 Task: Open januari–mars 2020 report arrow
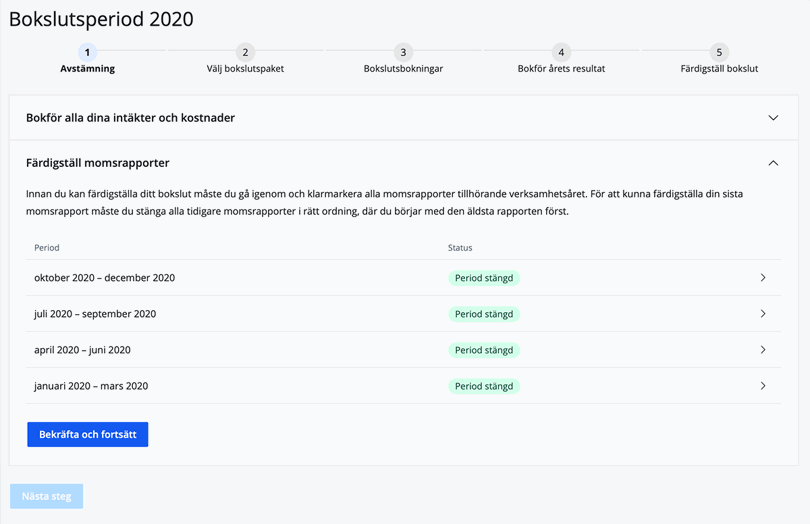click(x=762, y=386)
